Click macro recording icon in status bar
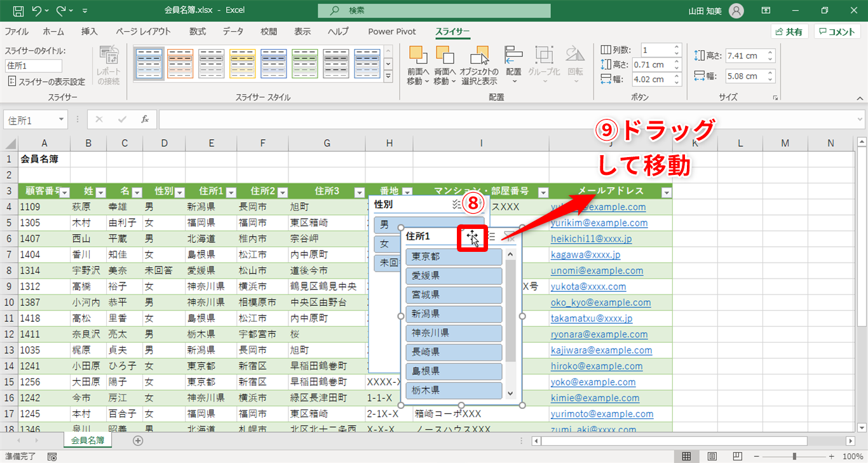868x463 pixels. (51, 457)
